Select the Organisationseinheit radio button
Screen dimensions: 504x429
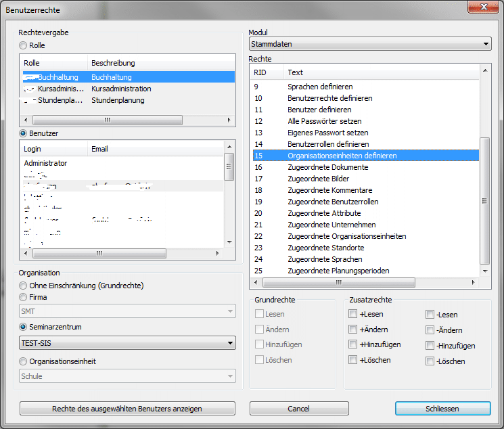point(24,361)
